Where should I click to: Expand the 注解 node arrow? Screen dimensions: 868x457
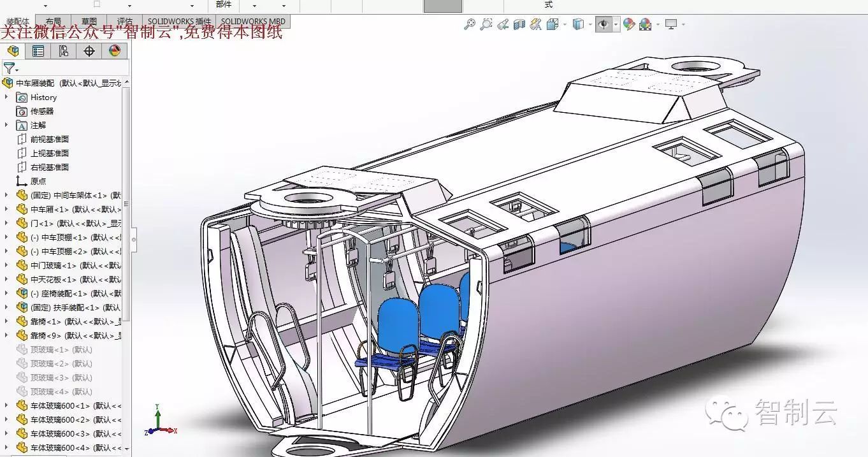tap(7, 125)
